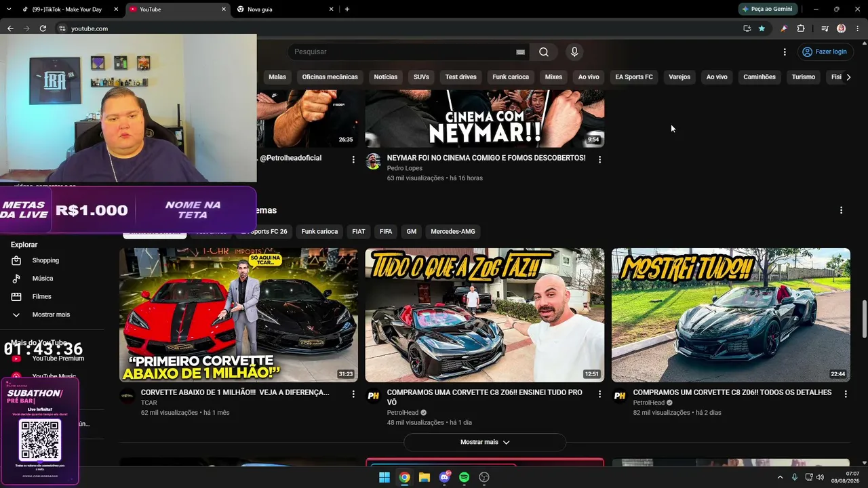Click the 'Peça ao Gemini' button
Viewport: 868px width, 488px height.
(x=767, y=9)
